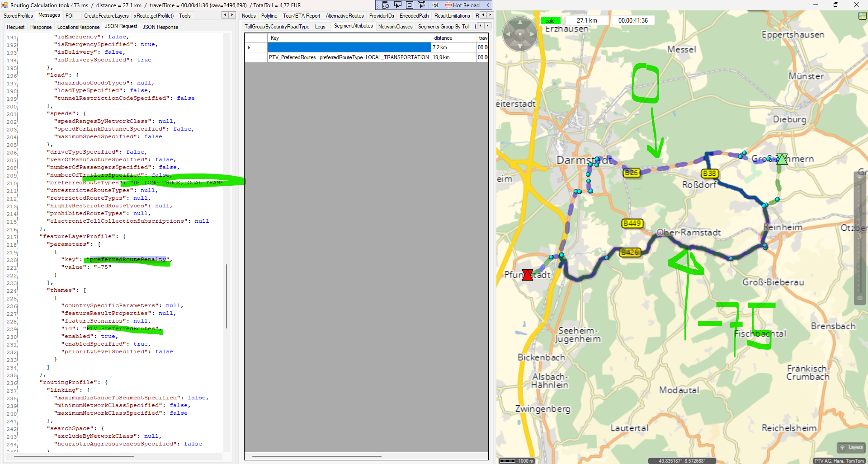The height and width of the screenshot is (464, 868).
Task: Click the binding failures braces icon
Action: click(x=435, y=5)
